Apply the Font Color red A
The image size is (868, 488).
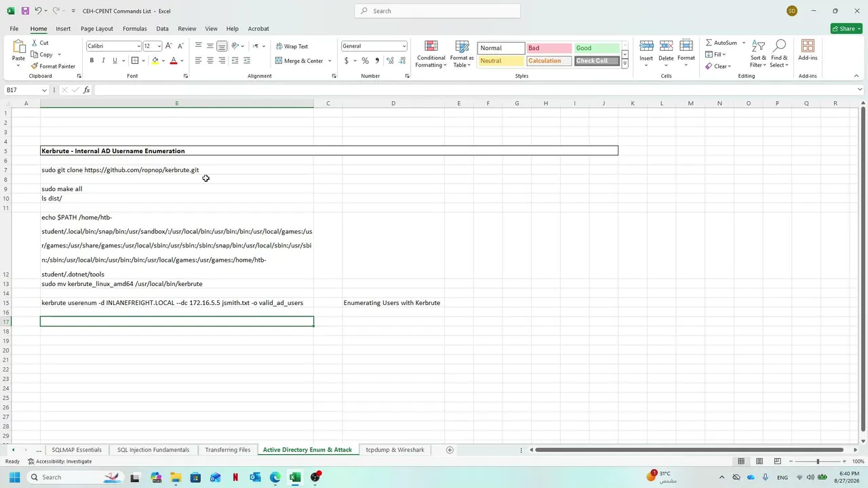point(174,60)
